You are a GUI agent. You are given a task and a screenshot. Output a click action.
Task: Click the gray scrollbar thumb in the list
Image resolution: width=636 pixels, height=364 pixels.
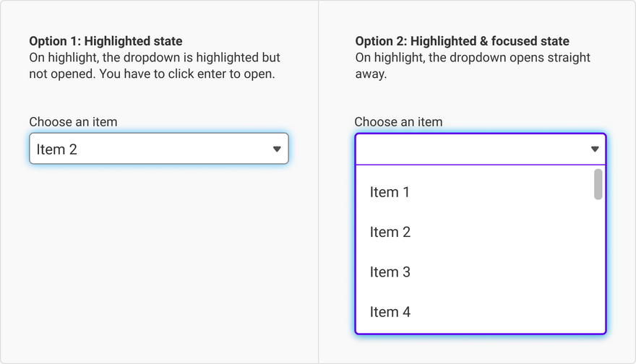click(x=598, y=184)
